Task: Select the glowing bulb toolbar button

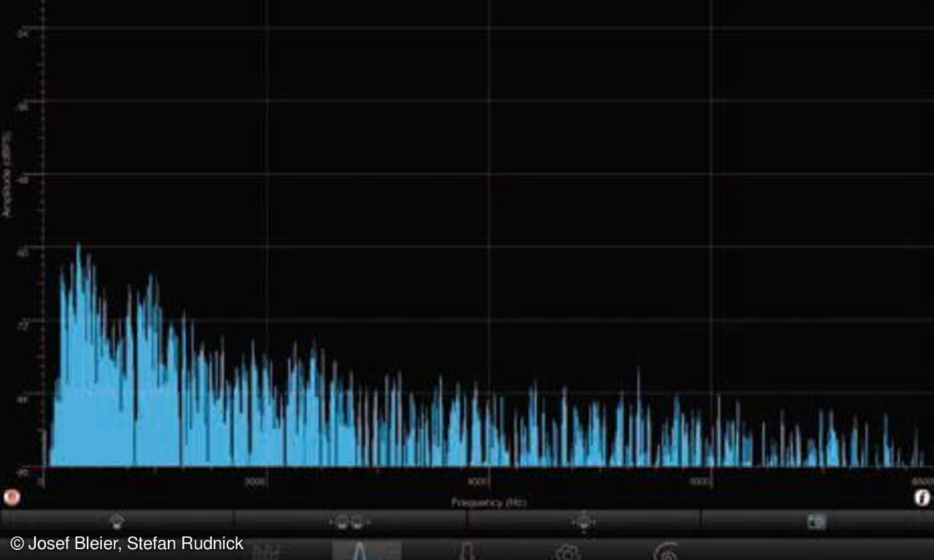Action: pos(584,520)
